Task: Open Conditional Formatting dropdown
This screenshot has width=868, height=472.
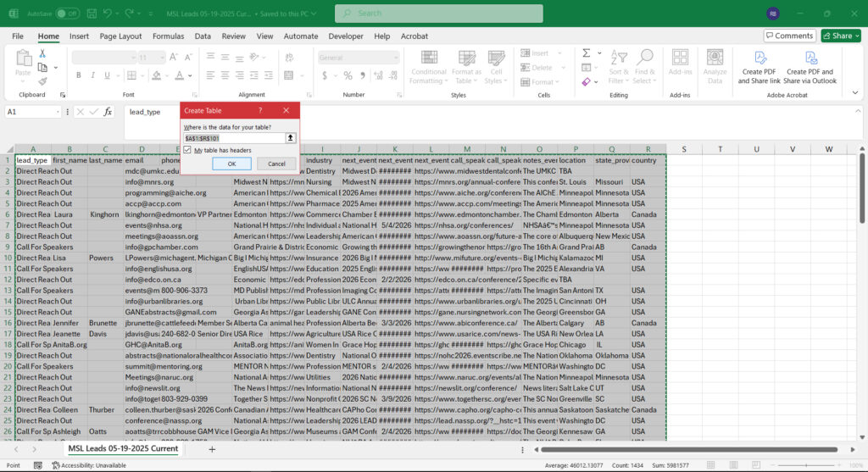Action: point(428,67)
